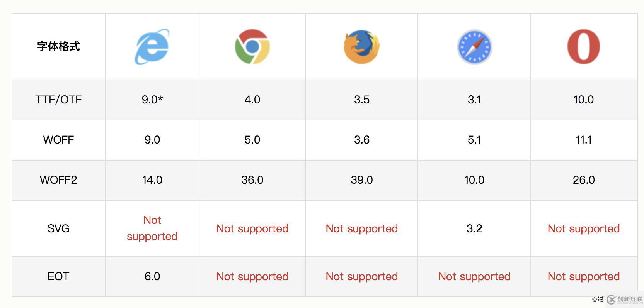The width and height of the screenshot is (644, 308).
Task: Select the 字体格式 header cell
Action: coord(58,47)
